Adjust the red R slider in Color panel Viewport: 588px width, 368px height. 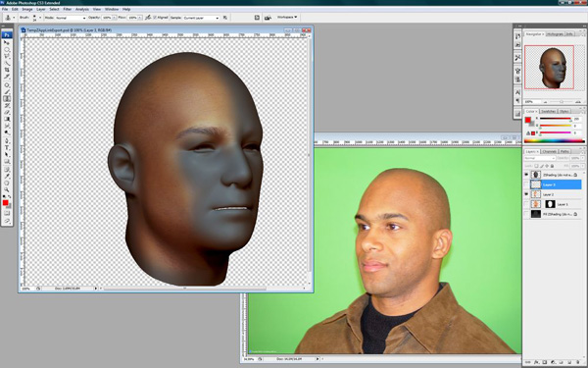tap(556, 119)
